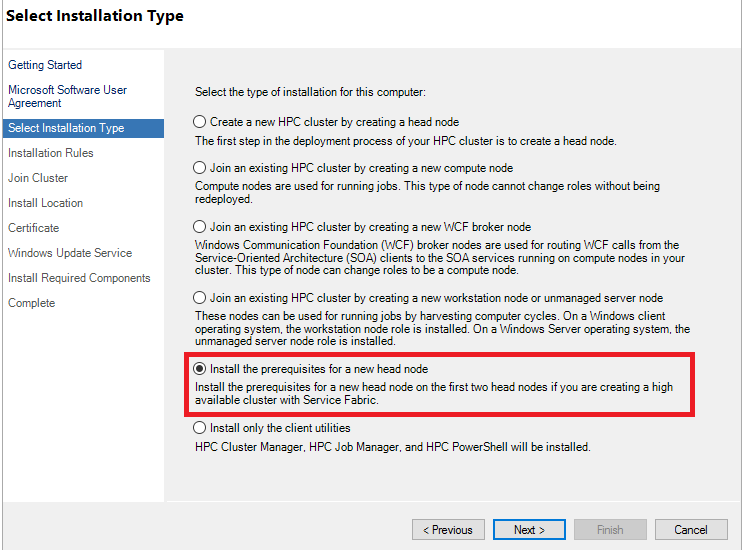744x550 pixels.
Task: Click the Certificate step in sidebar
Action: click(x=34, y=228)
